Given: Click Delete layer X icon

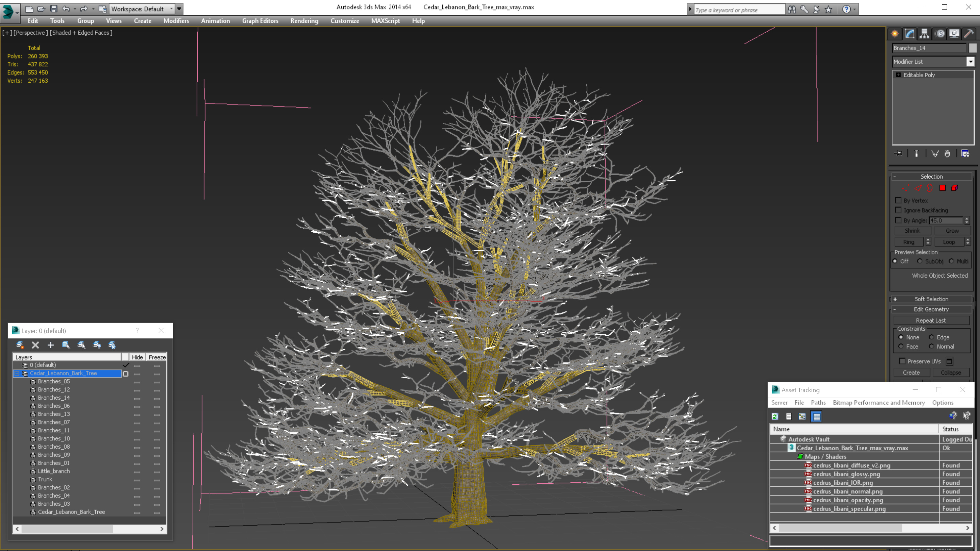Looking at the screenshot, I should click(x=35, y=345).
